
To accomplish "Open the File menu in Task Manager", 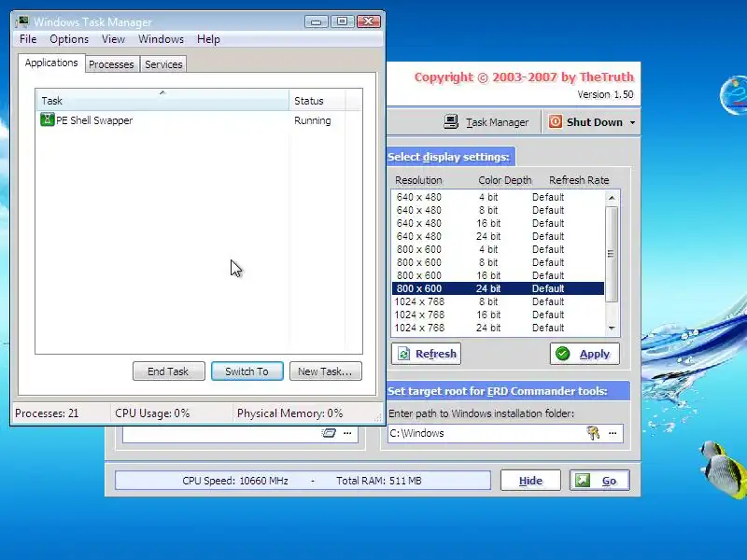I will [28, 39].
